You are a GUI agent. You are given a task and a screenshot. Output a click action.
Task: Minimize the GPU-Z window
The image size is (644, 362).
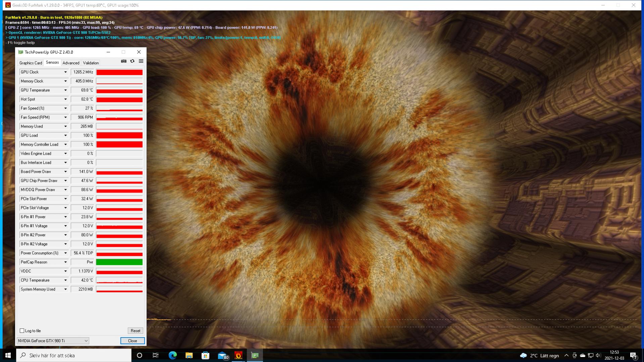pyautogui.click(x=108, y=52)
